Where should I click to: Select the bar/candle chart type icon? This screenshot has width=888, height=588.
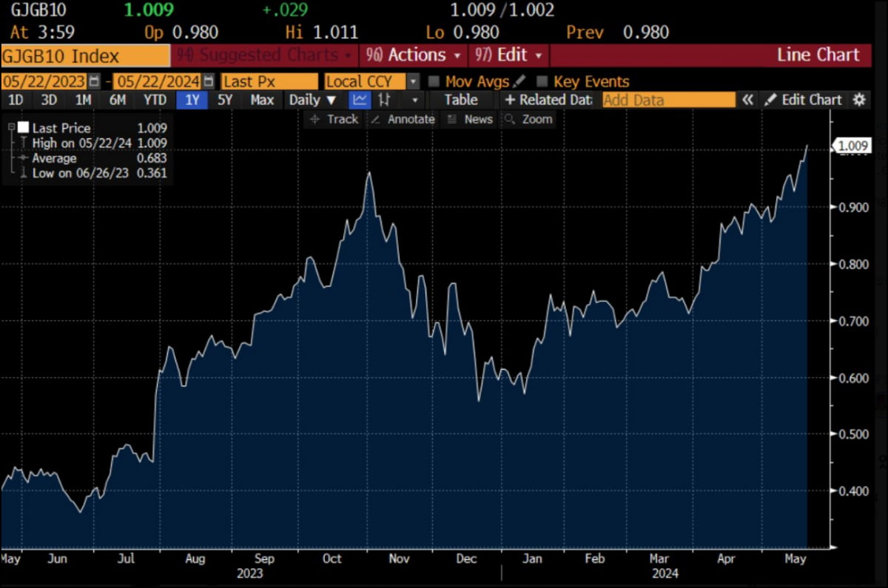tap(384, 100)
